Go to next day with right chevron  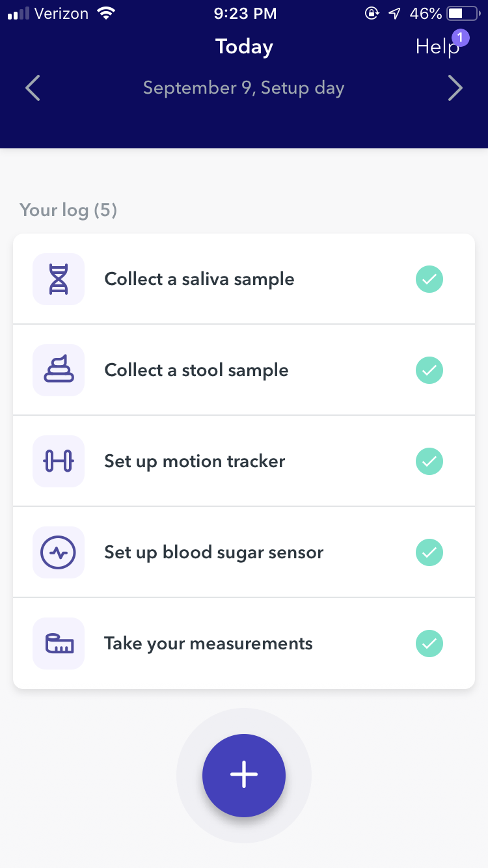tap(455, 88)
